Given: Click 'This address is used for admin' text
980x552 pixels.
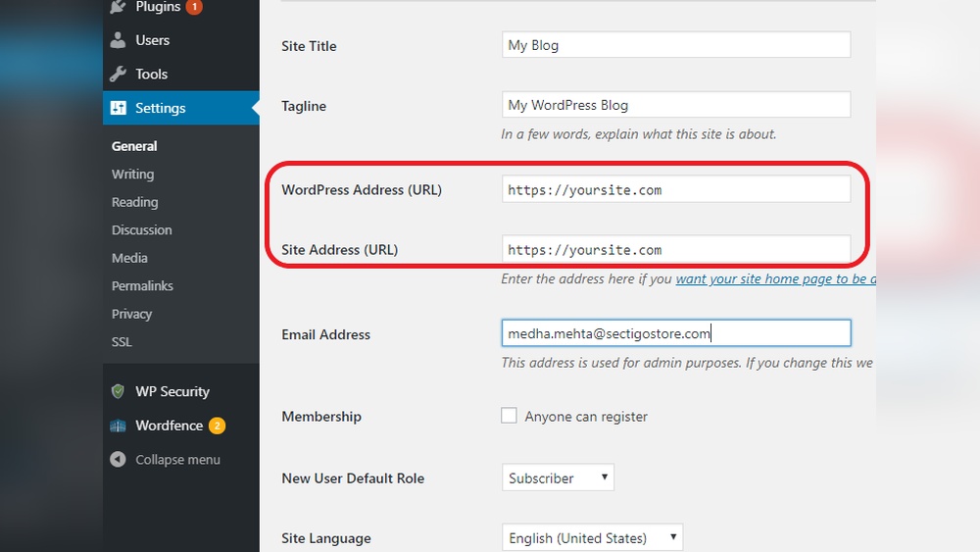Looking at the screenshot, I should pyautogui.click(x=687, y=363).
